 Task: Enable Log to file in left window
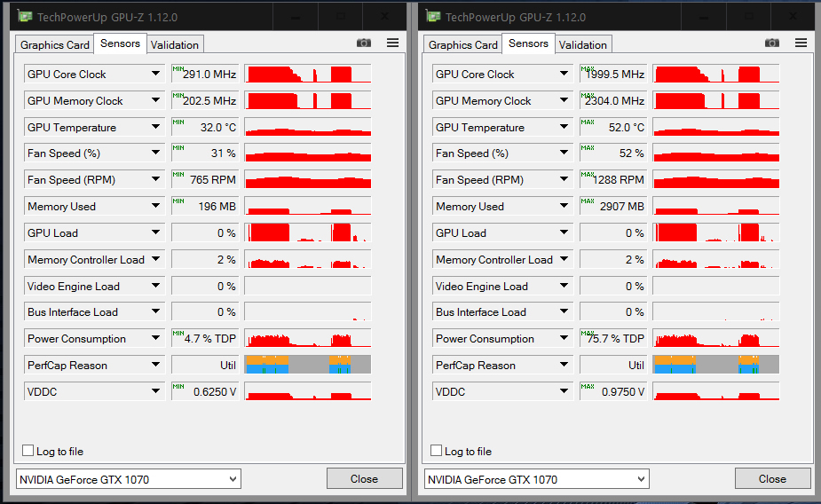(28, 451)
